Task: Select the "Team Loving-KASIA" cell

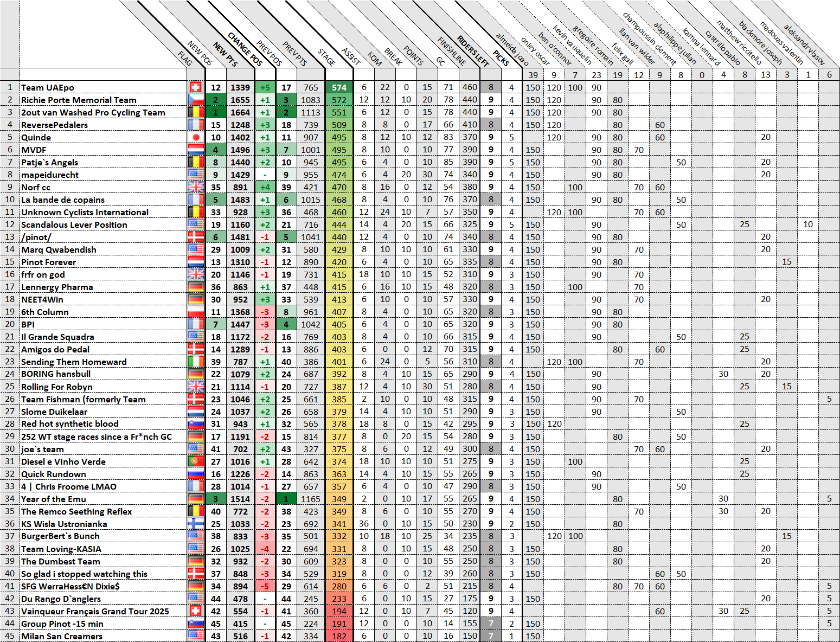Action: [x=103, y=549]
